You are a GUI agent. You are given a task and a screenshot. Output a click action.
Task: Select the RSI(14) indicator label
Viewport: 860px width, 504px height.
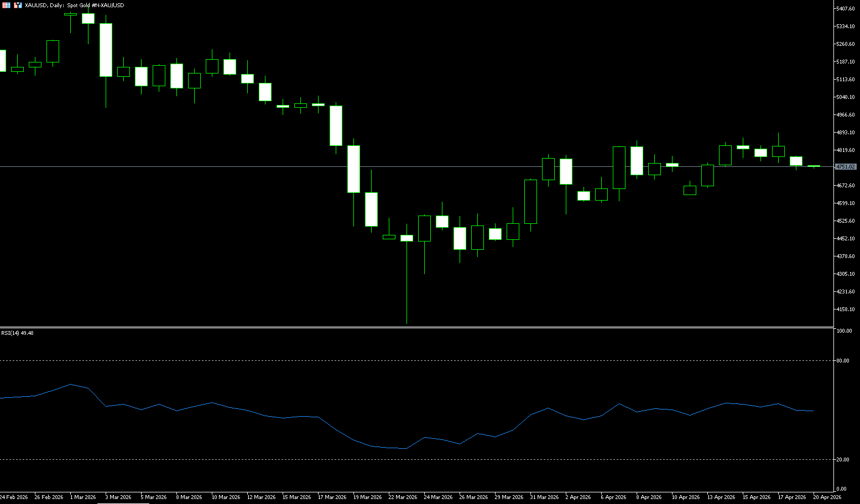point(17,333)
